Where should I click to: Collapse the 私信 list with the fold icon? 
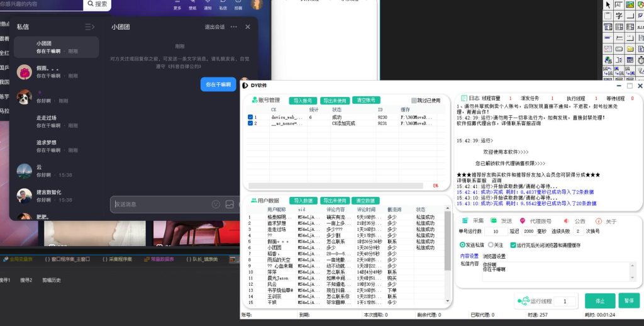point(89,27)
